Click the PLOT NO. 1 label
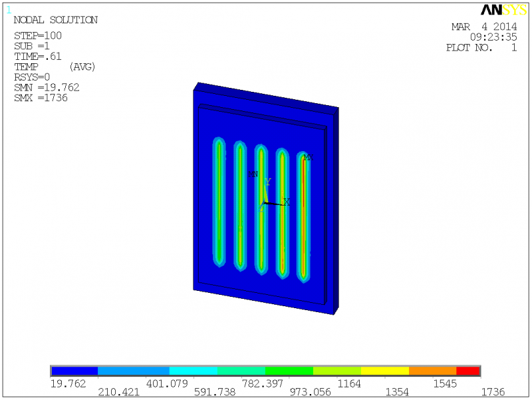Viewport: 532px width, 400px height. [x=481, y=47]
